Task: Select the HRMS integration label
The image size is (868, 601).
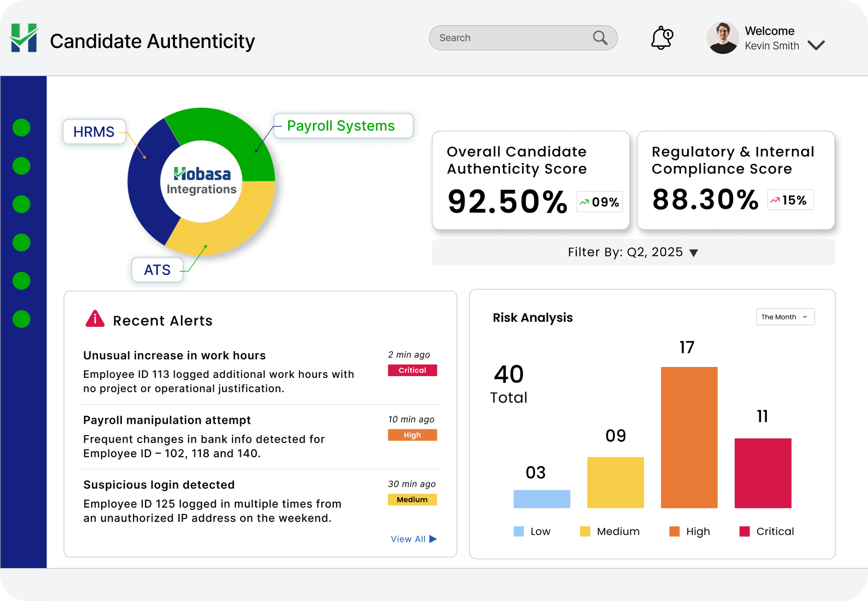Action: (x=94, y=132)
